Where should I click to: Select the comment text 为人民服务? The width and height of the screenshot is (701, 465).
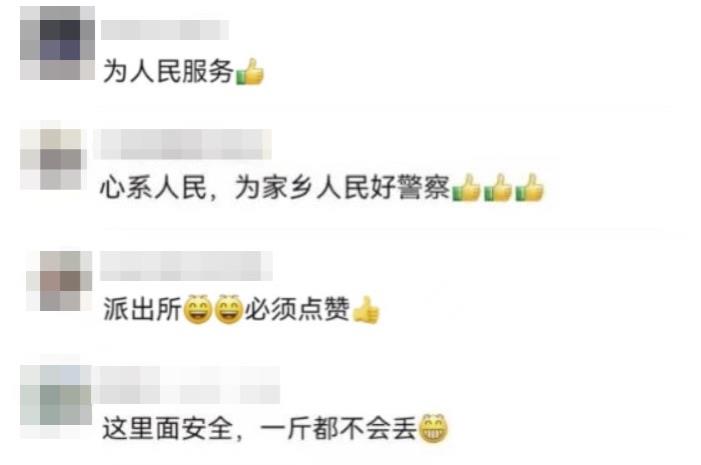point(169,72)
